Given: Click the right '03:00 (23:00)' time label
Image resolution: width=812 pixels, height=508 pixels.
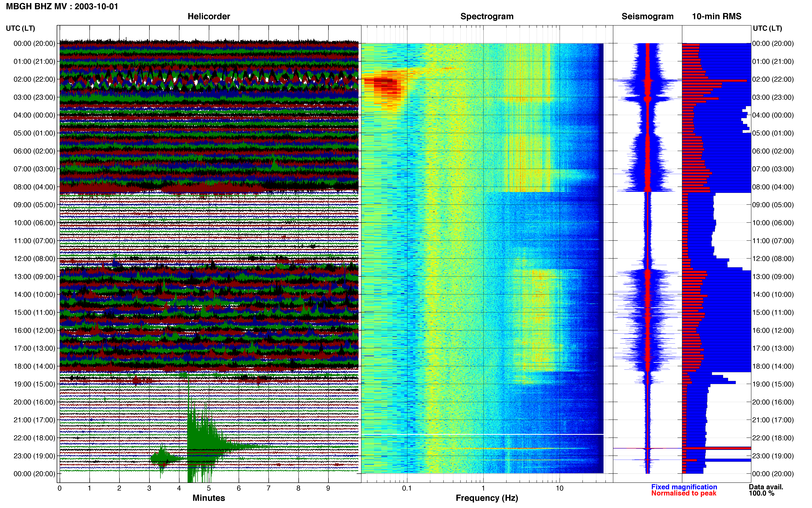Looking at the screenshot, I should pos(773,97).
